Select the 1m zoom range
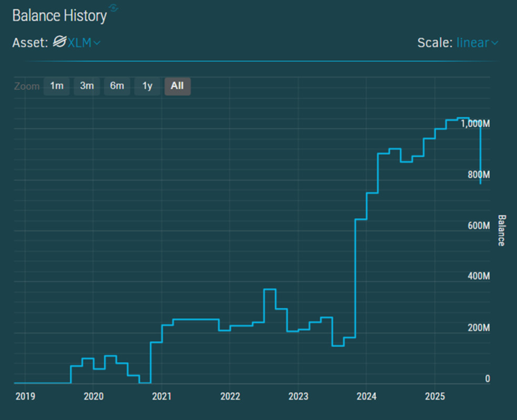This screenshot has height=420, width=517. pyautogui.click(x=57, y=86)
